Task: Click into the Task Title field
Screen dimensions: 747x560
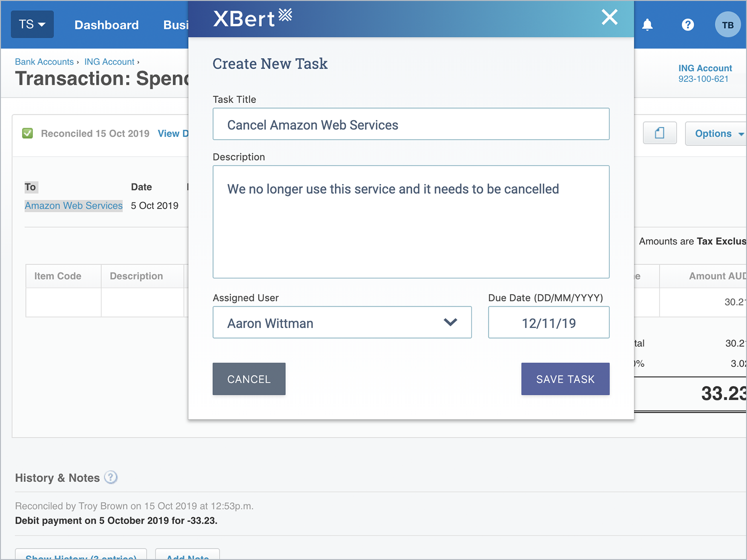Action: coord(411,124)
